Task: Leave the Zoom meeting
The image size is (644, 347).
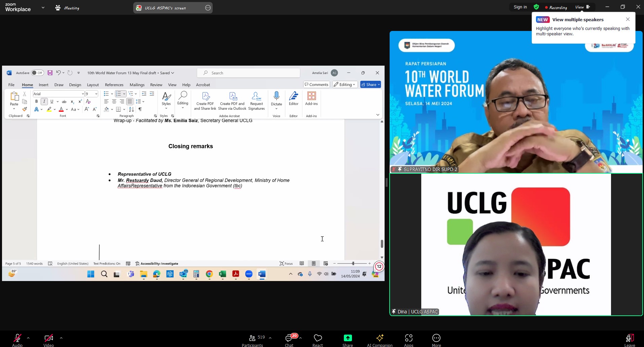Action: click(630, 340)
